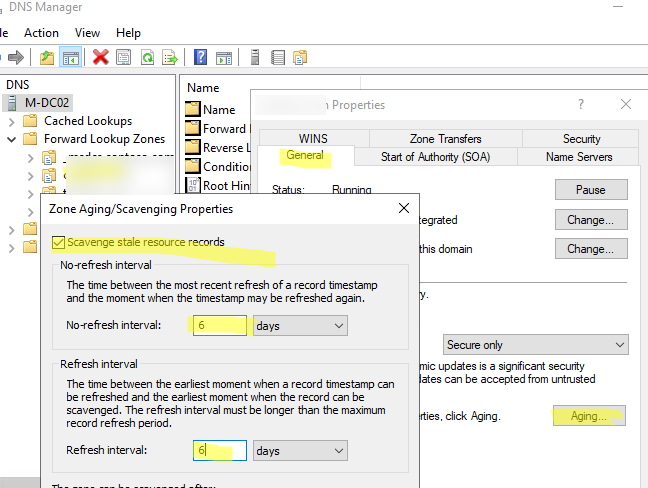
Task: Click the last toolbar icon with folders
Action: tap(300, 57)
